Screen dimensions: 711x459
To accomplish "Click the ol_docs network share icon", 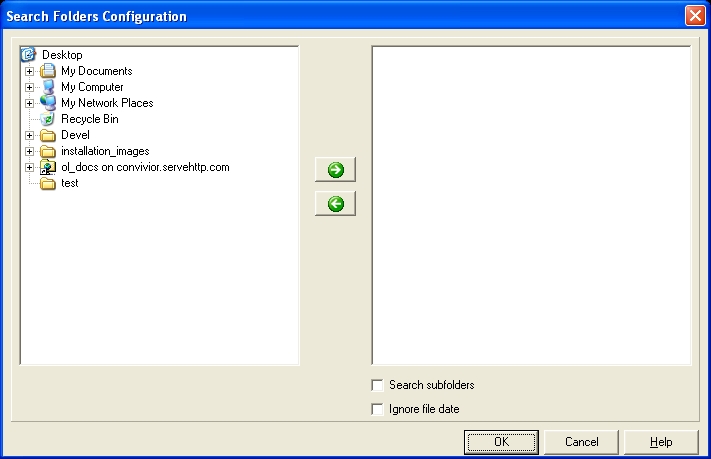I will [48, 167].
